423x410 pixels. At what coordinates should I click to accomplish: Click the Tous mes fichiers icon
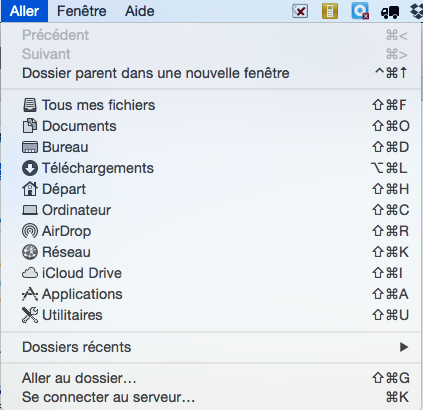coord(30,105)
